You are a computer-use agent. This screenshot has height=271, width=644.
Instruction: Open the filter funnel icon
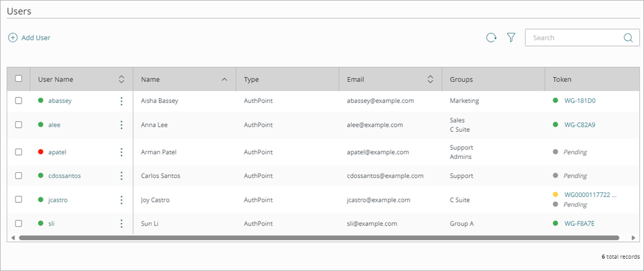(x=511, y=38)
